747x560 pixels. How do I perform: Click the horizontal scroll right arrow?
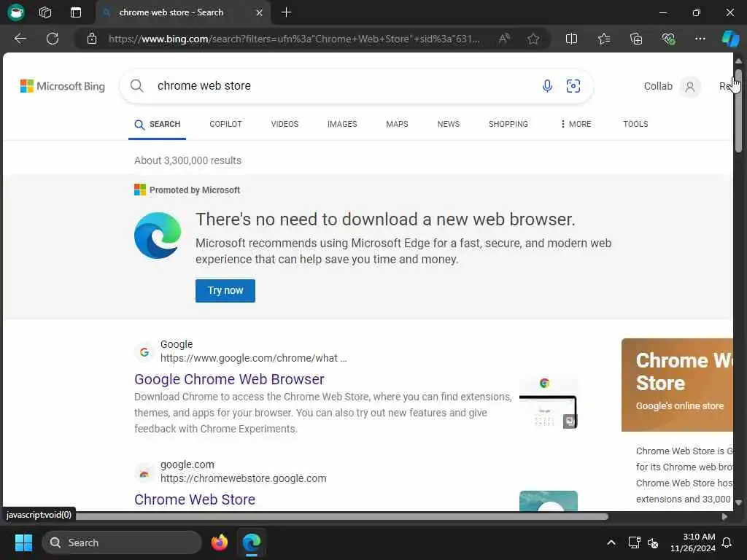tap(724, 517)
